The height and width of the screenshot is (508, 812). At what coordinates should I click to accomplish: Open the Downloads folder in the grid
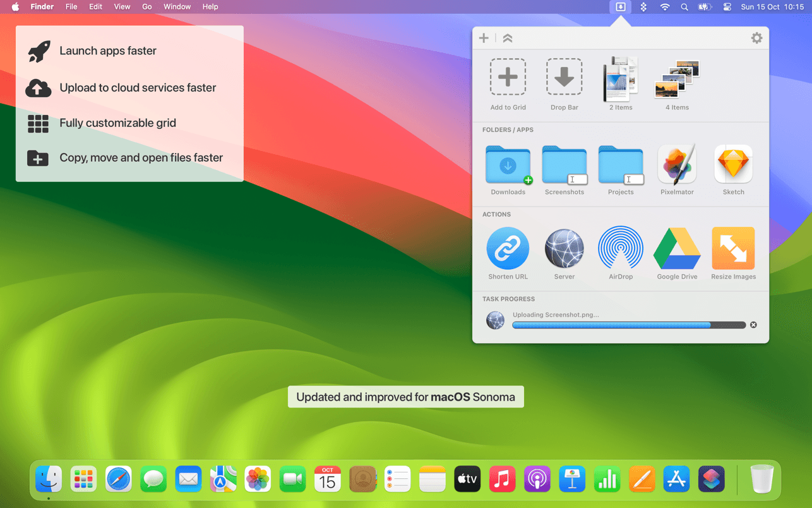pos(508,164)
